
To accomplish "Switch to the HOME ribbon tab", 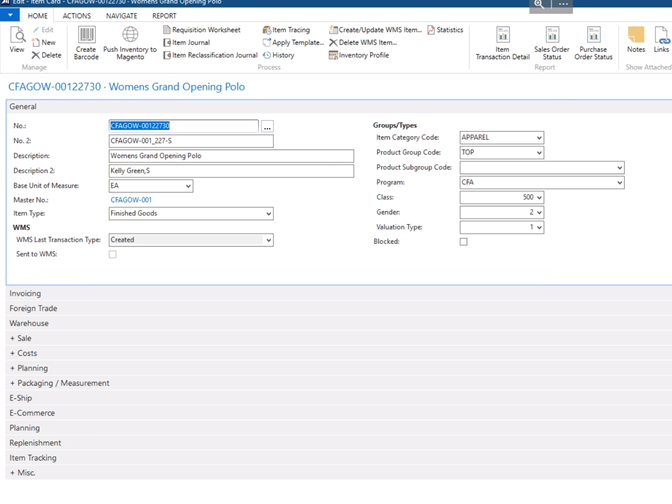I will tap(38, 16).
